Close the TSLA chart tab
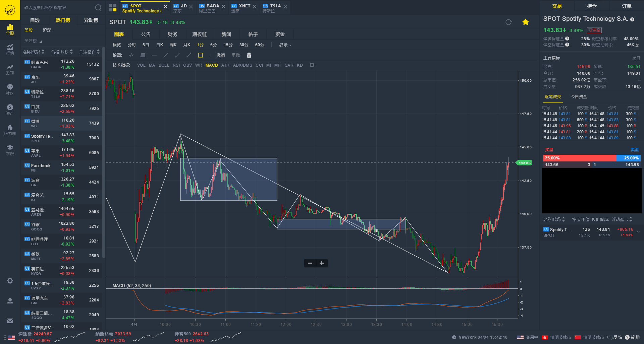Image resolution: width=644 pixels, height=344 pixels. 285,6
